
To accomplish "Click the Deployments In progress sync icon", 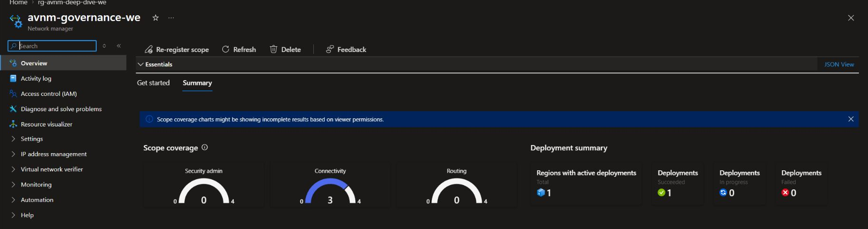I will click(723, 192).
